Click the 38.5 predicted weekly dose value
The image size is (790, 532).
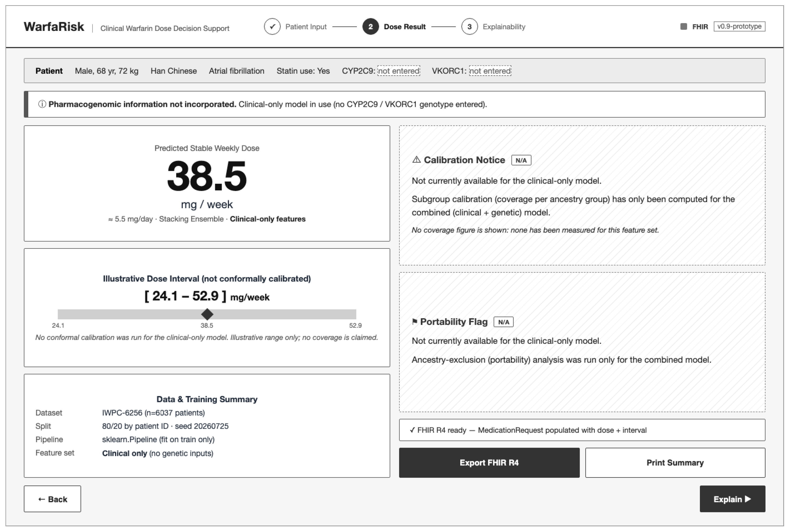[207, 176]
